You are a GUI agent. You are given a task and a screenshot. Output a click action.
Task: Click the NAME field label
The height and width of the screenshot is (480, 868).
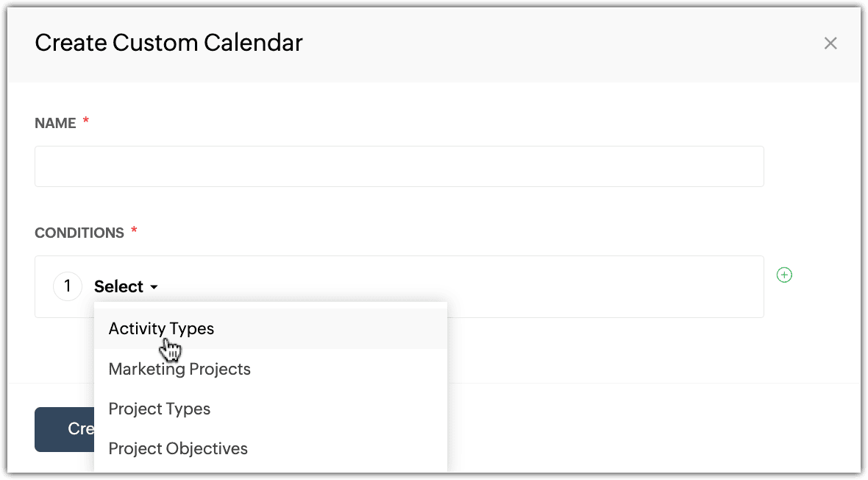point(55,123)
